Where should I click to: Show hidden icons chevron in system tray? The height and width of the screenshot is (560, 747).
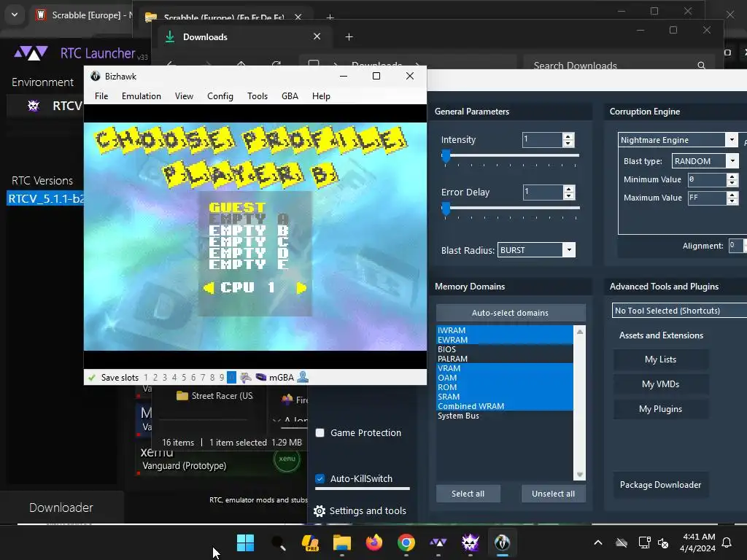pyautogui.click(x=598, y=542)
